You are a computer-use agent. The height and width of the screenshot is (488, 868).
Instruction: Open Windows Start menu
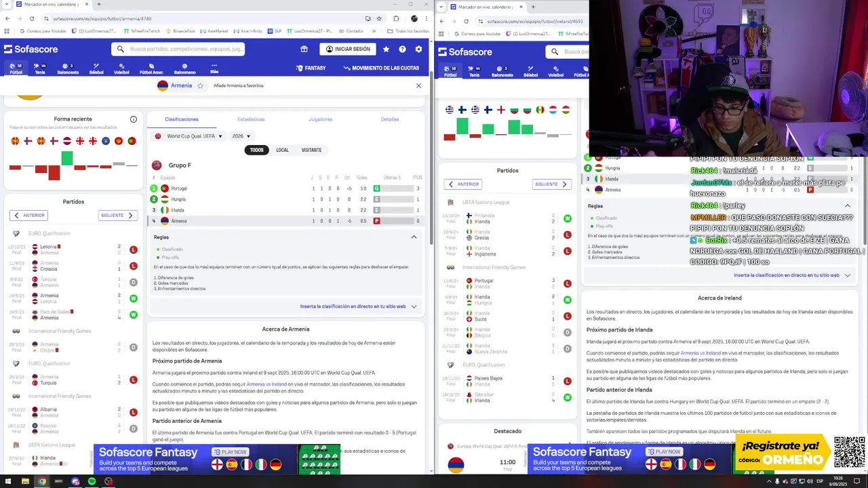[8, 481]
